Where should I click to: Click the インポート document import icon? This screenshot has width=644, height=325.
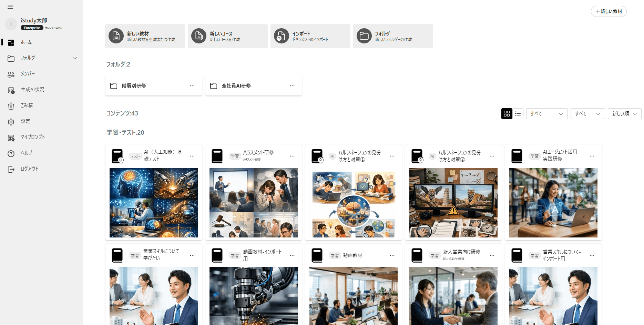[x=282, y=36]
